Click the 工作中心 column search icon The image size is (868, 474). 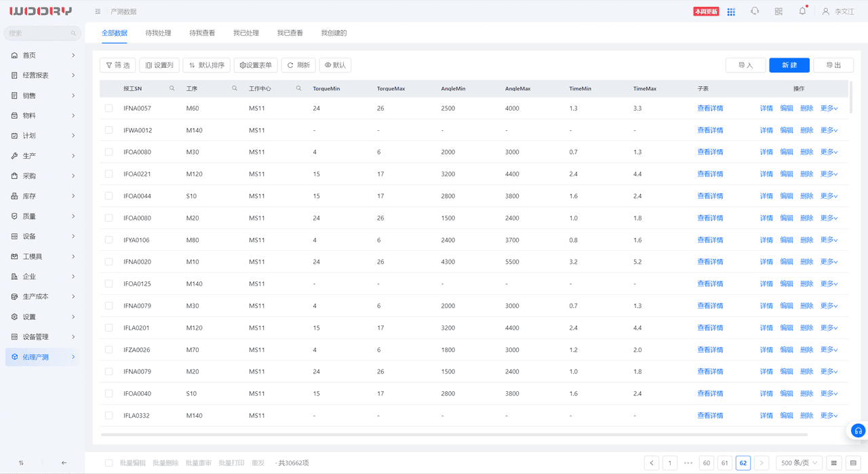[298, 88]
